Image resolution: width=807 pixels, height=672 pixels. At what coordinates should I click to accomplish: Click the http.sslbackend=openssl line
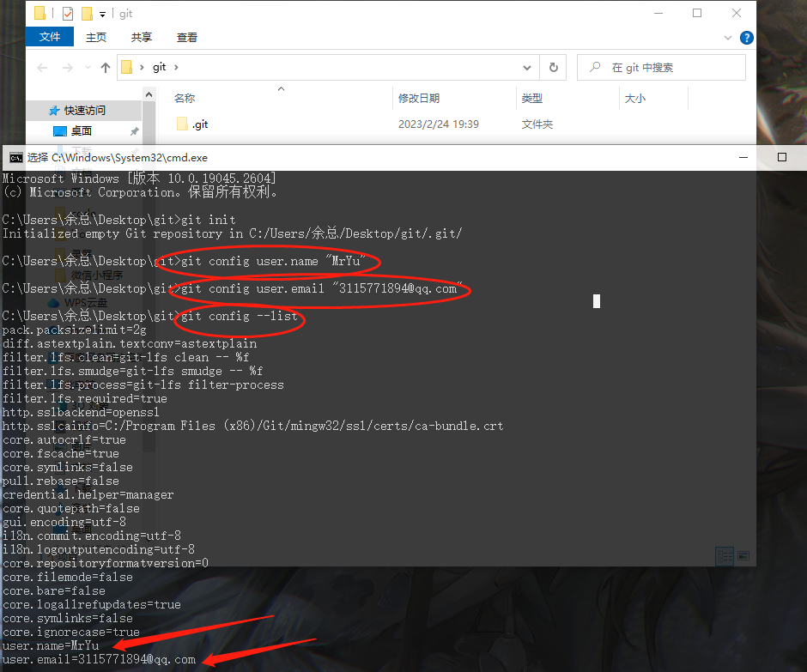click(x=81, y=413)
